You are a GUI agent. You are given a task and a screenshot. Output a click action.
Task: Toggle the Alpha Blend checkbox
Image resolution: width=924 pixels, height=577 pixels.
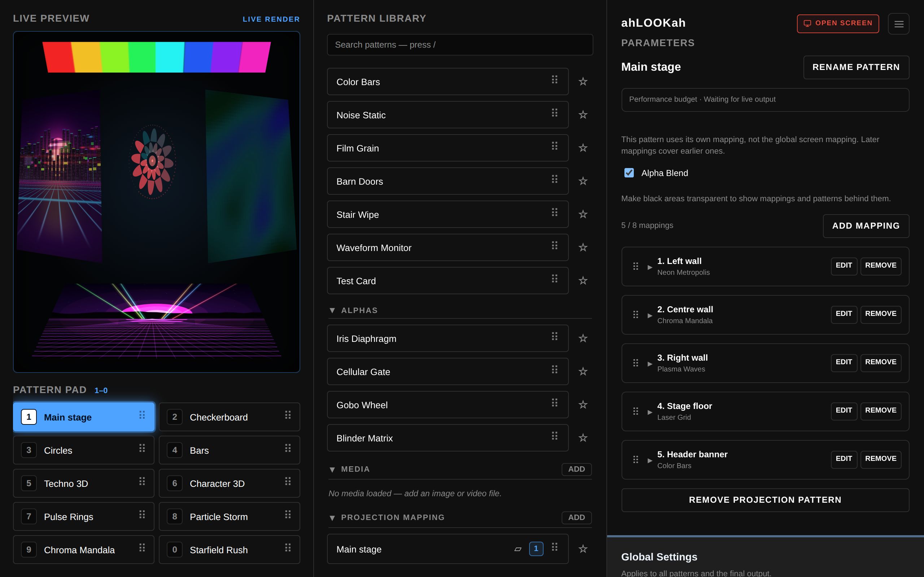click(629, 173)
